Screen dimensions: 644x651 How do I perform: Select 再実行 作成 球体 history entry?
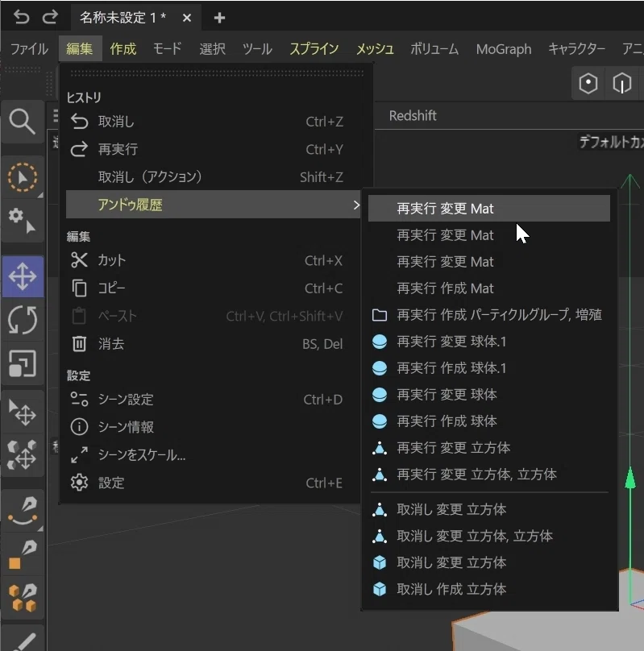(x=489, y=421)
